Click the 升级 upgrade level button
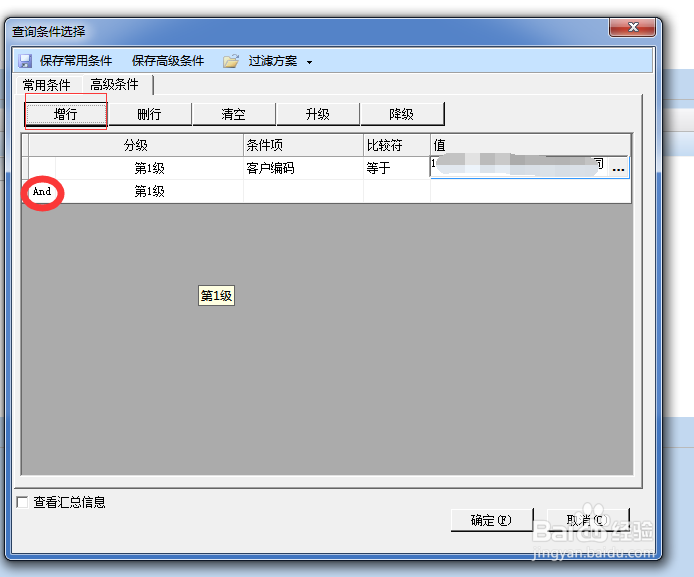Viewport: 694px width, 577px height. click(318, 114)
